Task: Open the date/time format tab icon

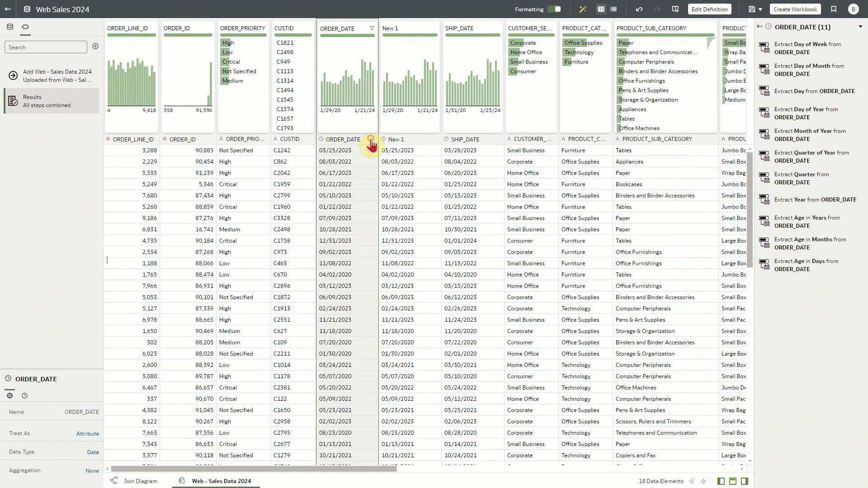Action: tap(25, 396)
